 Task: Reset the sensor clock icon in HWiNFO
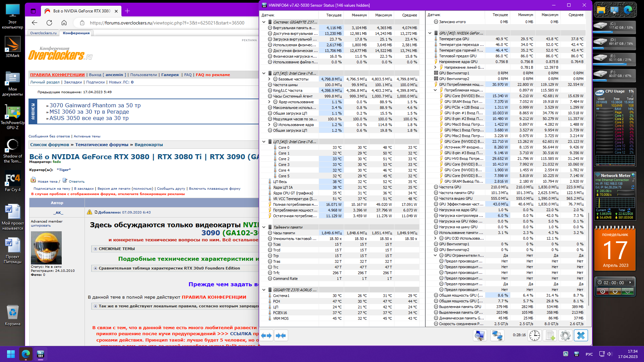[535, 336]
